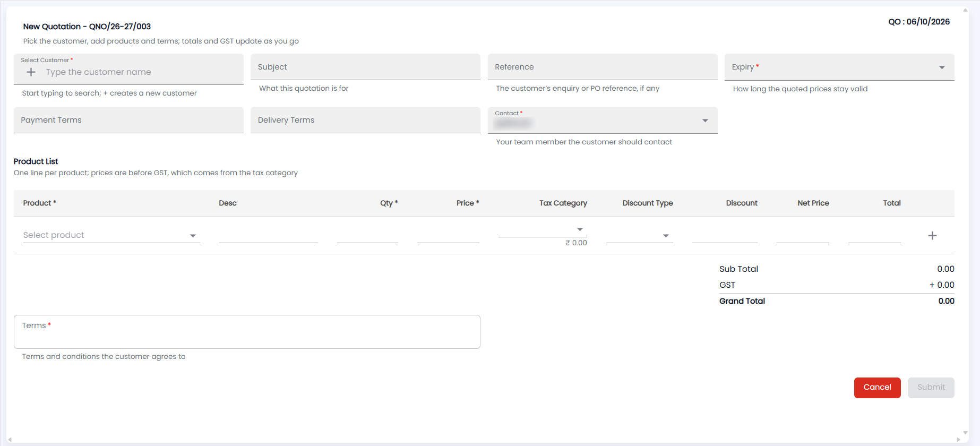Click the "New Quotation - QNO/26-27/003" heading
This screenshot has height=446, width=980.
click(87, 27)
